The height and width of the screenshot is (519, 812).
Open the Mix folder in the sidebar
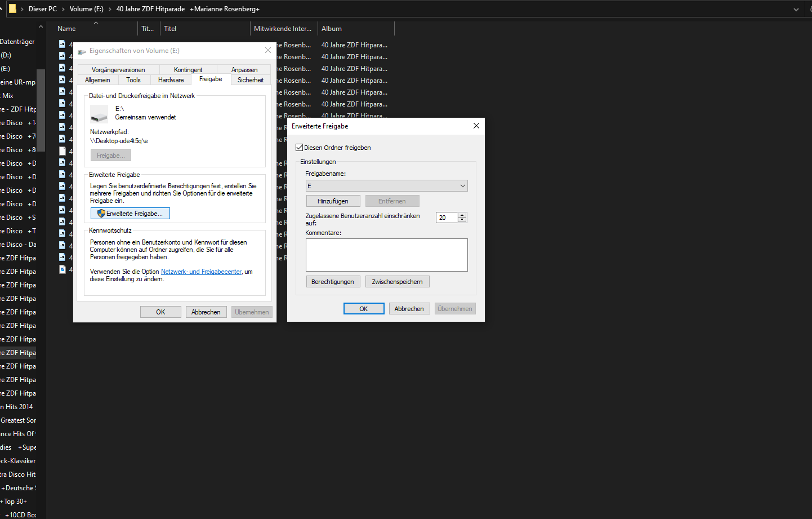[x=7, y=96]
